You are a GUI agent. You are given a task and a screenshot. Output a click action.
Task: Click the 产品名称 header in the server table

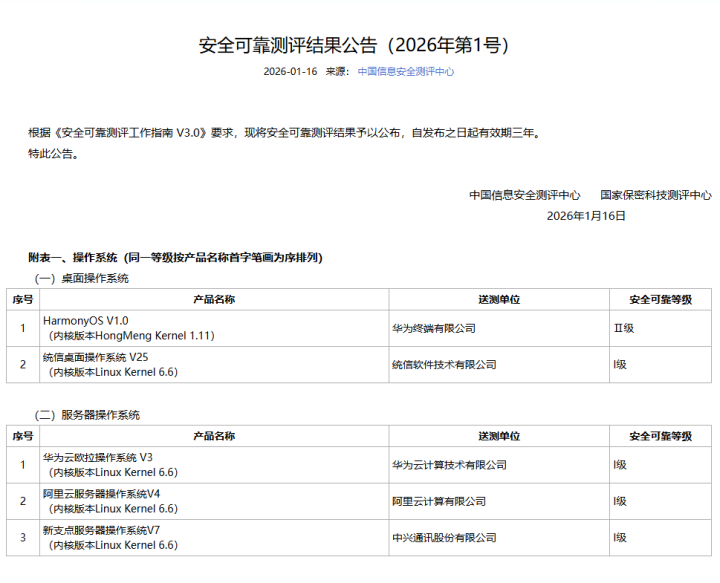214,436
